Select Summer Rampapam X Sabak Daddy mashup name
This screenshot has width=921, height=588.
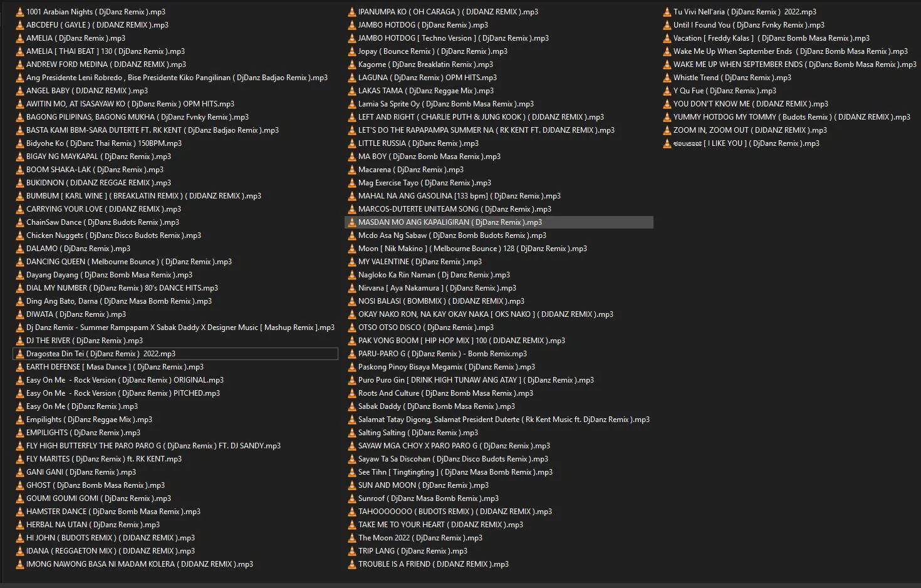tap(180, 328)
